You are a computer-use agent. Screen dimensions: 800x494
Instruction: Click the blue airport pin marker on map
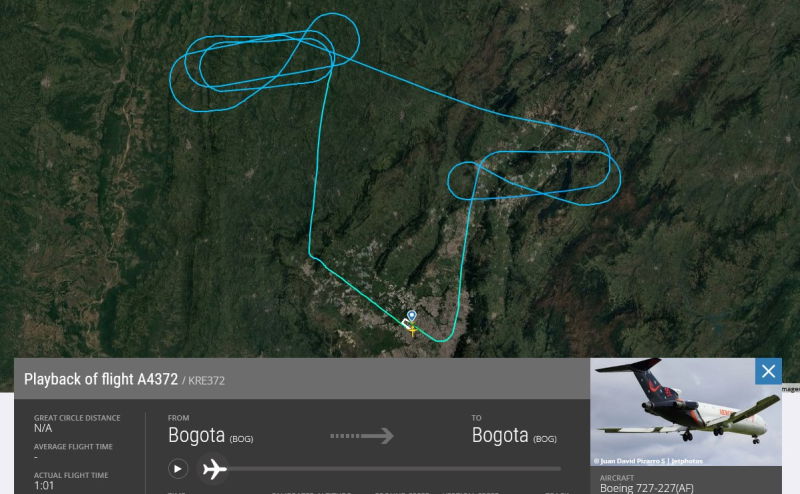click(x=412, y=316)
